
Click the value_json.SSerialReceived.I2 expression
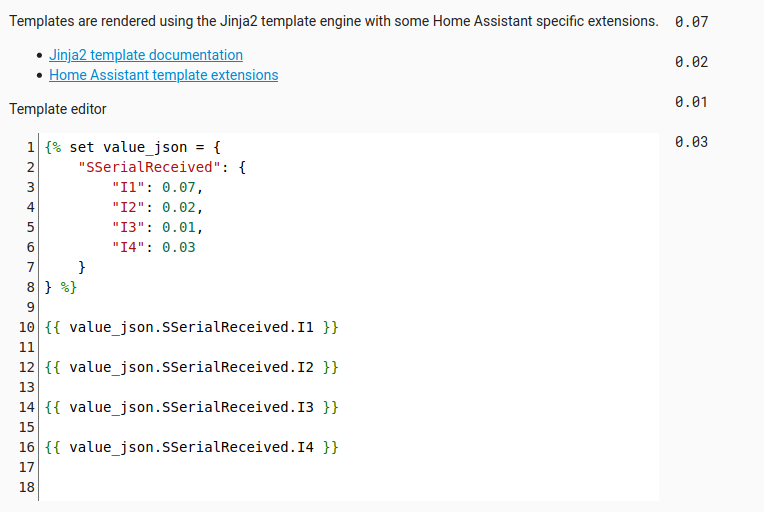pos(192,367)
